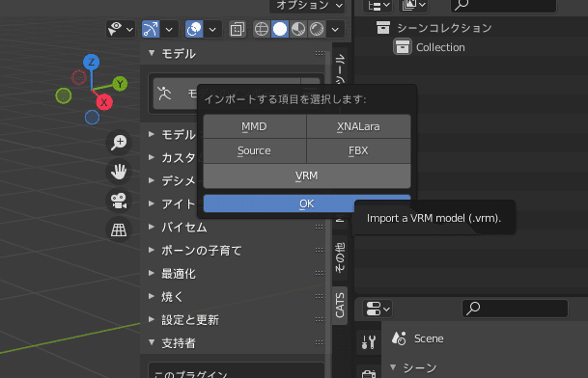Click the Scene label in properties
The image size is (588, 378).
pyautogui.click(x=429, y=338)
